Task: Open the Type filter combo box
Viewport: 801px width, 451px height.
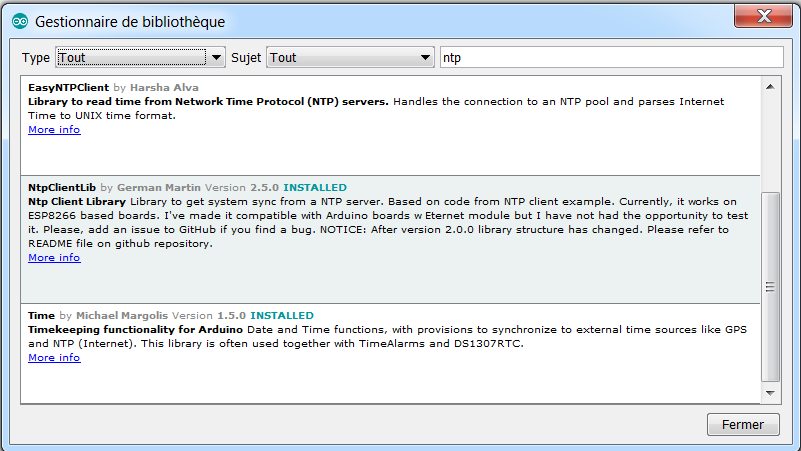Action: (x=131, y=58)
